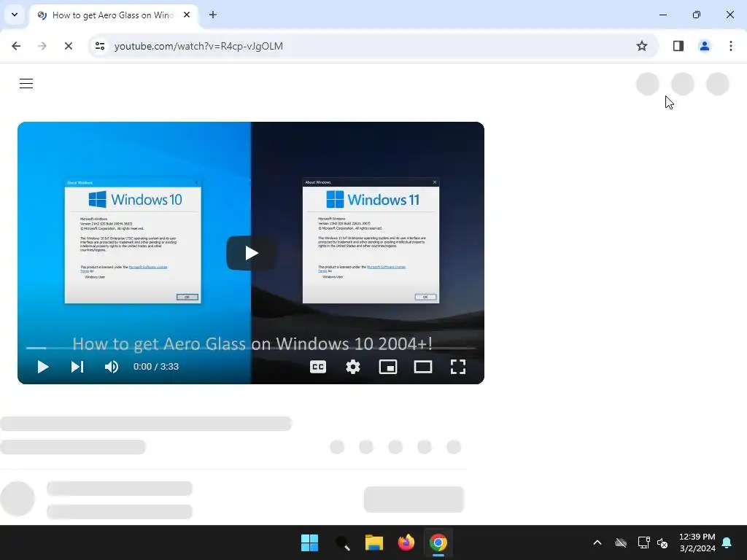Click the 0:00 / 3:33 time display
This screenshot has height=560, width=747.
click(x=156, y=367)
